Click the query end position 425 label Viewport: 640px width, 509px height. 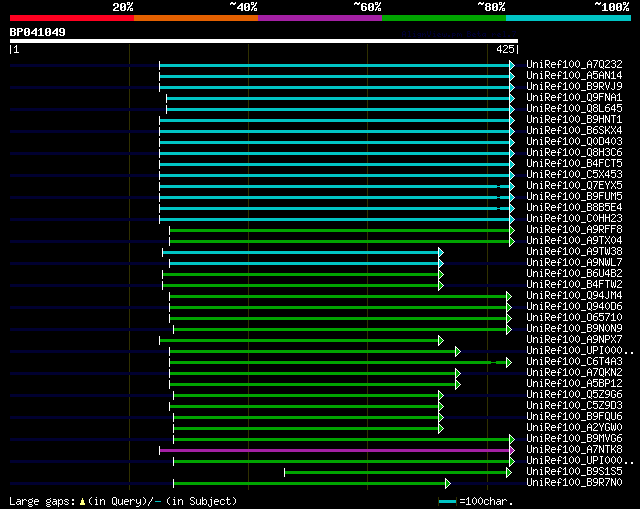point(505,49)
